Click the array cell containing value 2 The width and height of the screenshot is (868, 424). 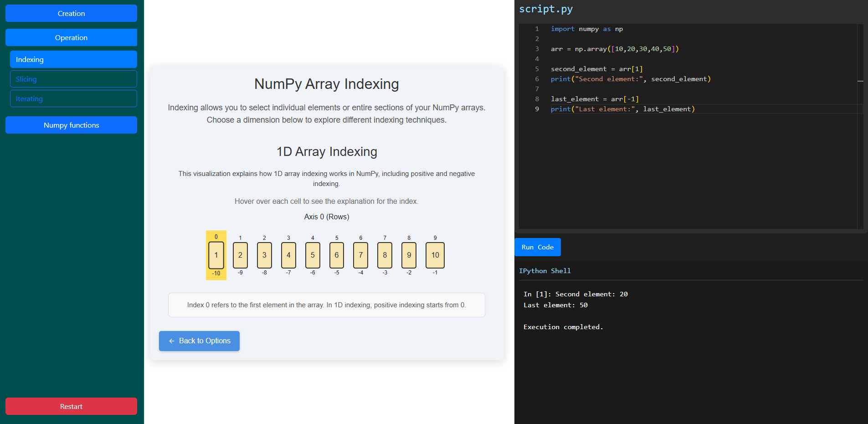click(240, 255)
